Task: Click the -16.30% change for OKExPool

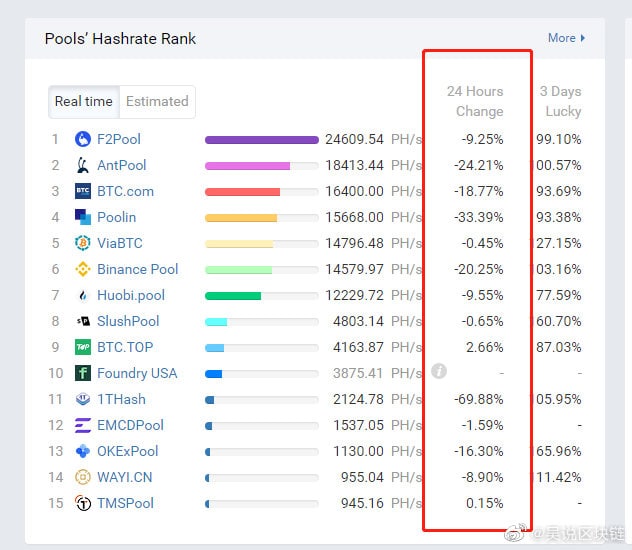Action: tap(478, 451)
